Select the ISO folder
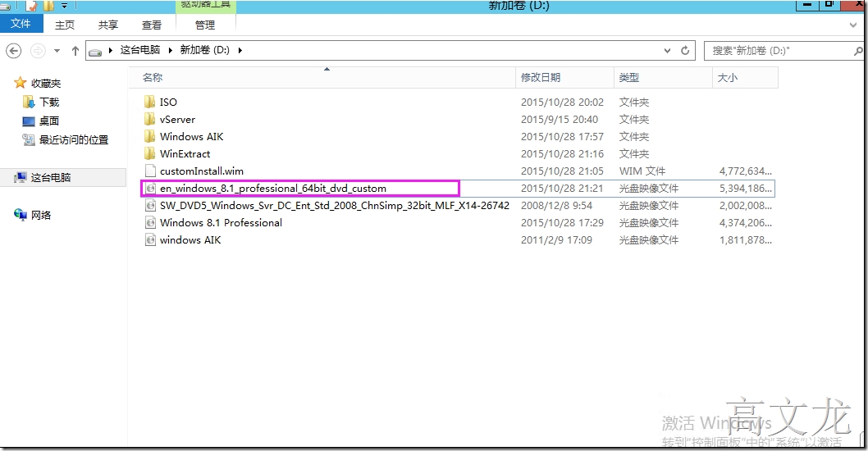 (x=168, y=102)
